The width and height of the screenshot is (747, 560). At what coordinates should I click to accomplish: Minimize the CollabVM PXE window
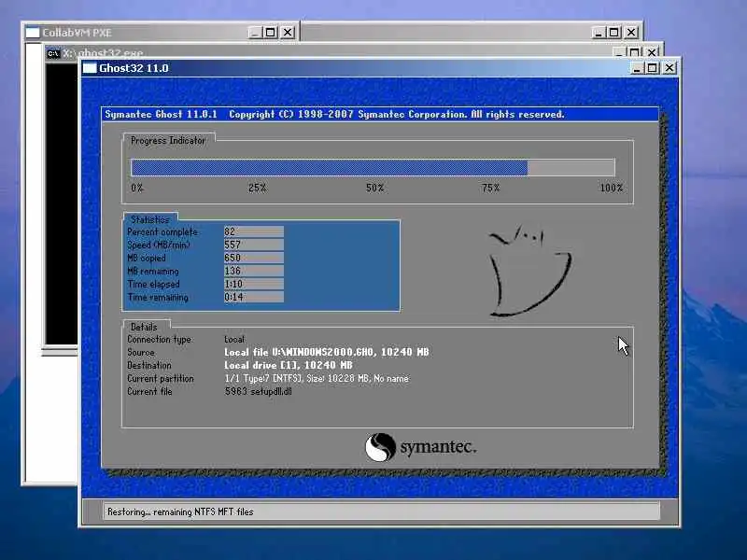point(255,33)
